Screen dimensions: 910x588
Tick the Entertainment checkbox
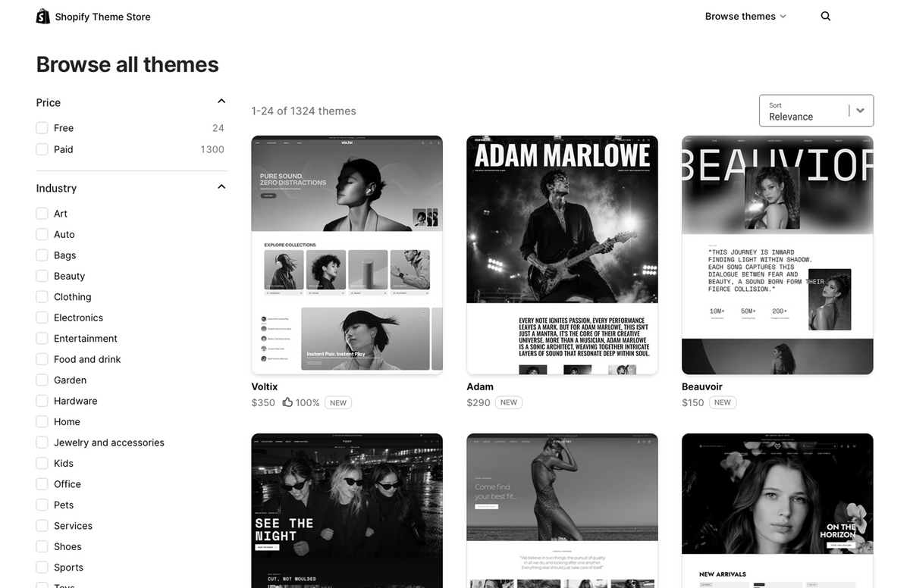pyautogui.click(x=42, y=339)
